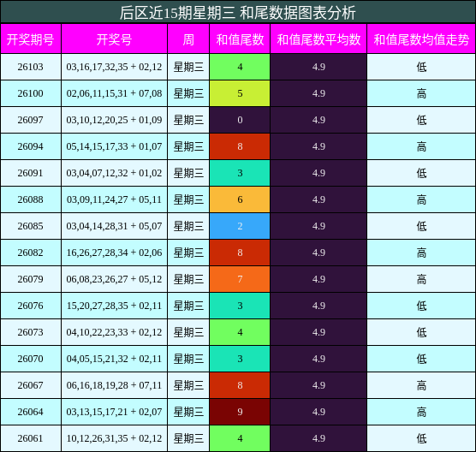Click trend 低 in the 26103 row
Screen dimensions: 476x452
(x=421, y=67)
